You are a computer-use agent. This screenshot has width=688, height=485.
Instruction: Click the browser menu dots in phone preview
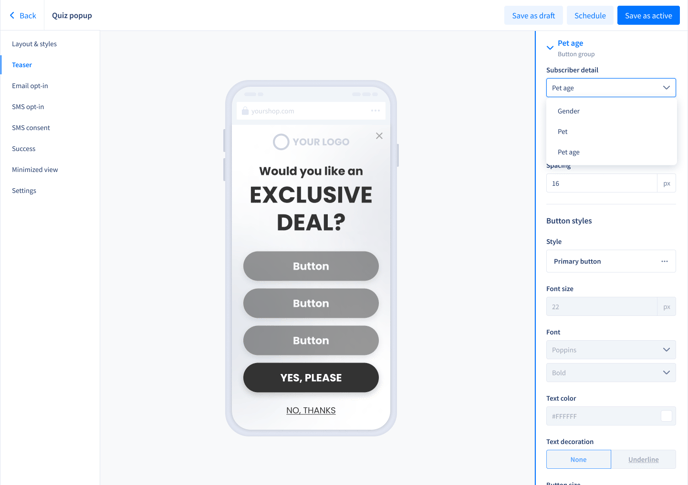(375, 111)
